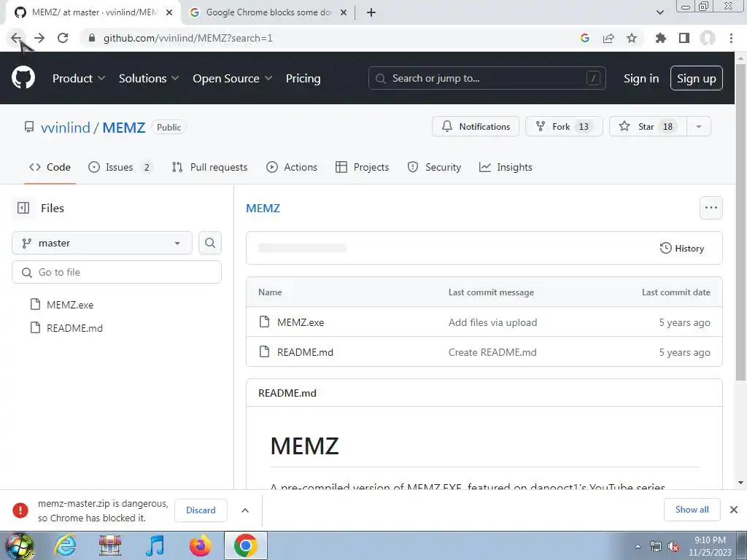Fork the repository

pyautogui.click(x=564, y=127)
